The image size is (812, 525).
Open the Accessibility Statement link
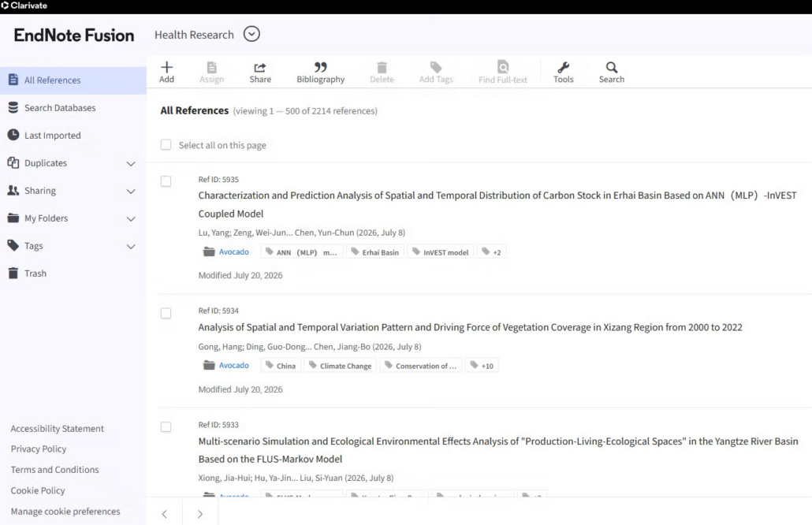[57, 429]
